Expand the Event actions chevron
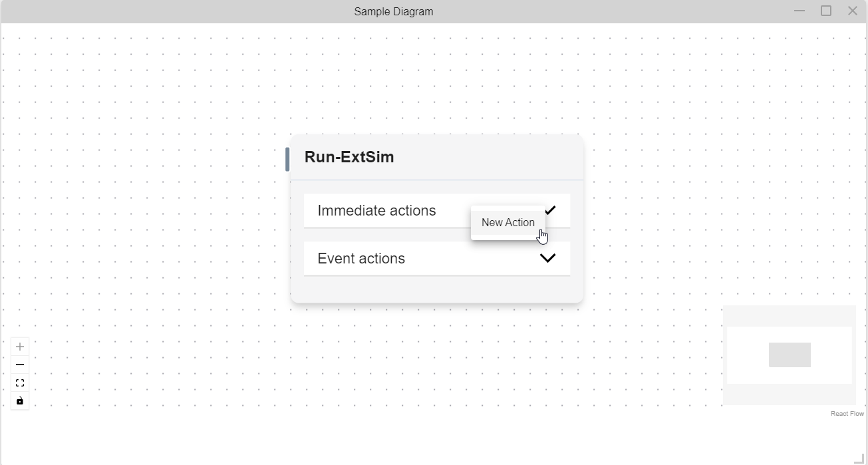Viewport: 868px width, 465px height. tap(547, 258)
